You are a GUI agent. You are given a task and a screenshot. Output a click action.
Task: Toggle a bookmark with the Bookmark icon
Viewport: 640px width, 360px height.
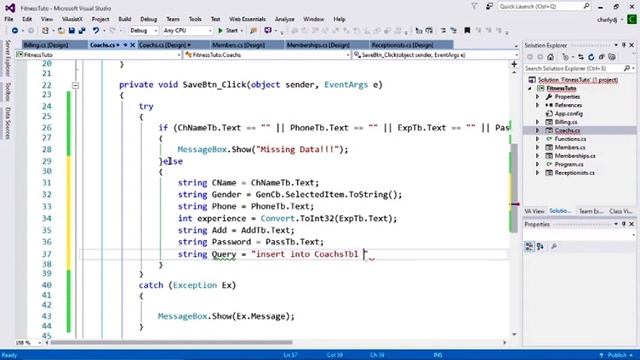pyautogui.click(x=467, y=31)
